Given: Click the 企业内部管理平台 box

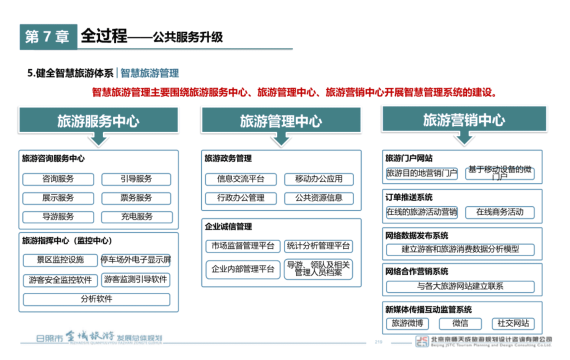Looking at the screenshot, I should pos(243,269).
